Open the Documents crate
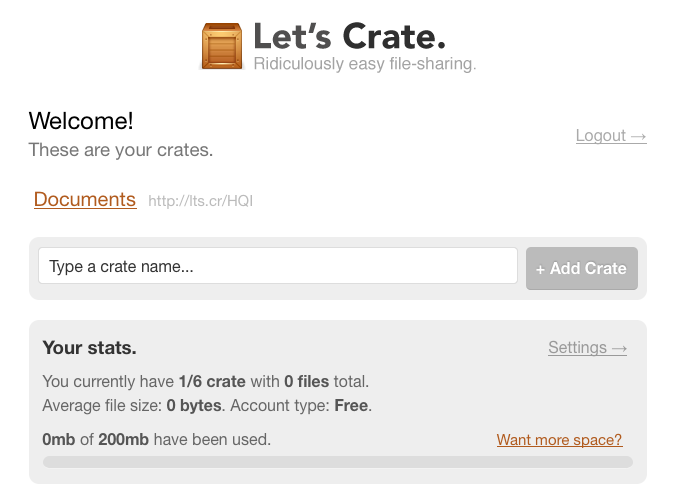 tap(85, 199)
